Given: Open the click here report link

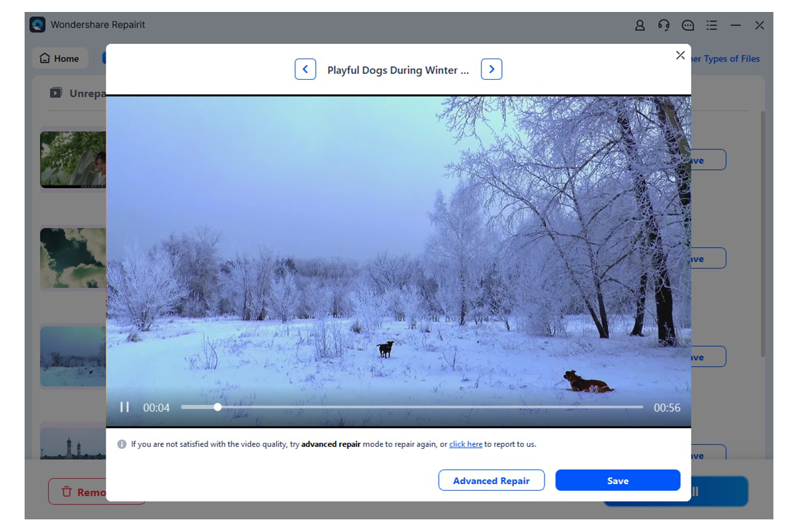Looking at the screenshot, I should click(x=465, y=444).
